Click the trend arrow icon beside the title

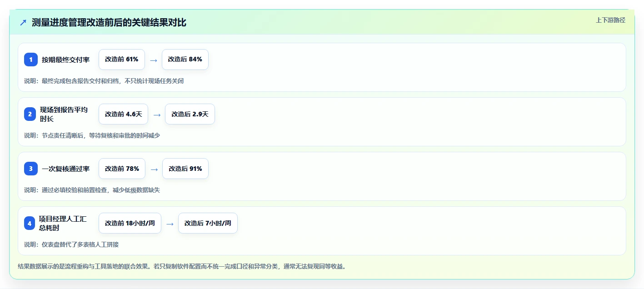[x=23, y=22]
